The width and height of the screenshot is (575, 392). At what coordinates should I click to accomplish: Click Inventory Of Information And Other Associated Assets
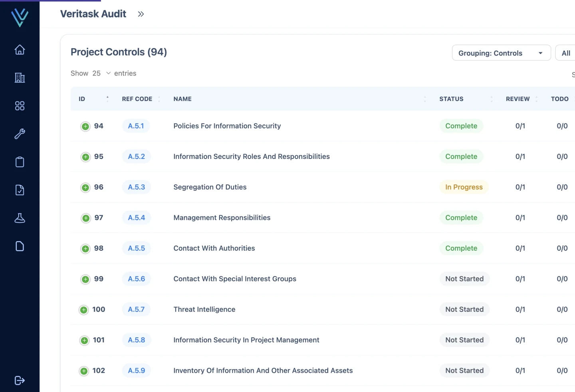point(263,370)
